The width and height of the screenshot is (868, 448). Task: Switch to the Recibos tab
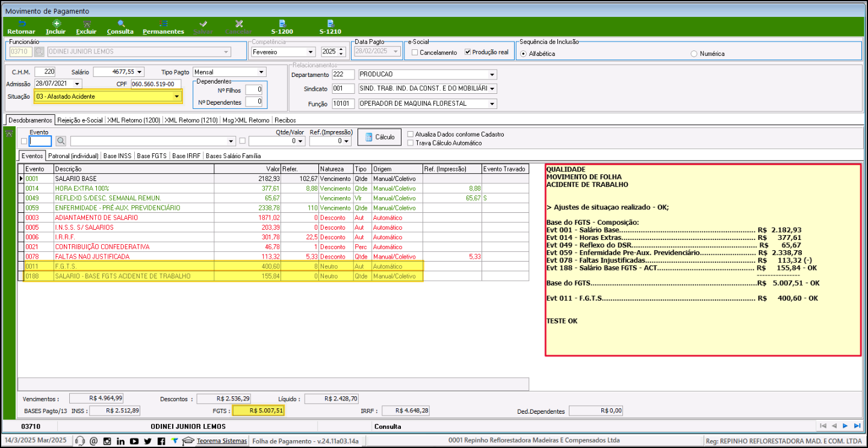285,120
